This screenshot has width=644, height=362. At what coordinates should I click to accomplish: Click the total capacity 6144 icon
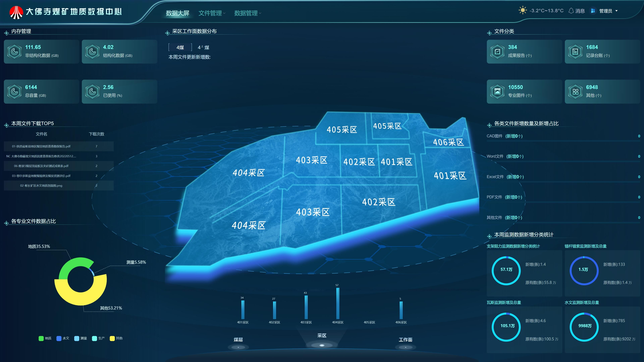(x=14, y=92)
